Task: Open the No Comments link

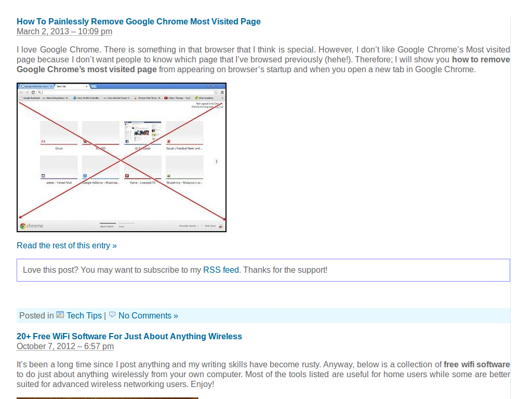Action: pos(148,315)
